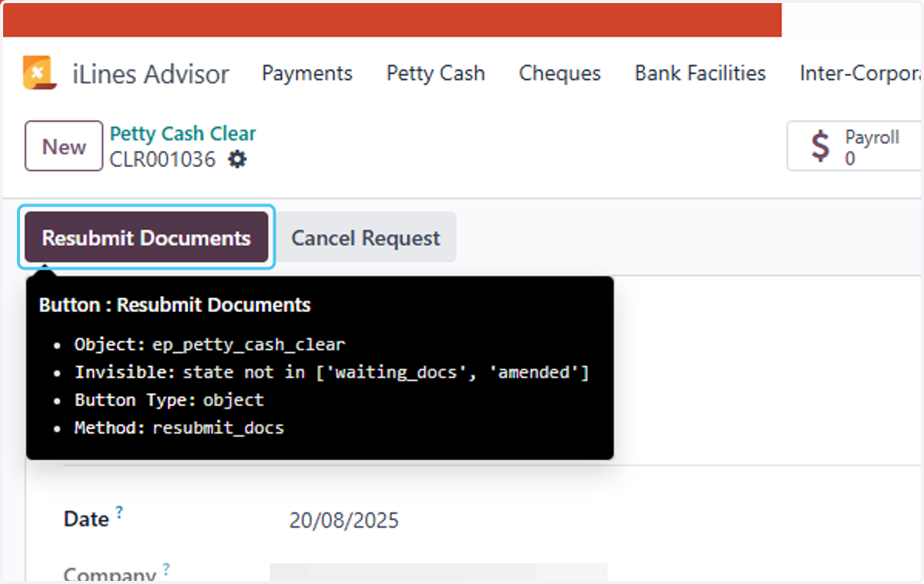
Task: Click the Cancel Request button
Action: tap(366, 237)
